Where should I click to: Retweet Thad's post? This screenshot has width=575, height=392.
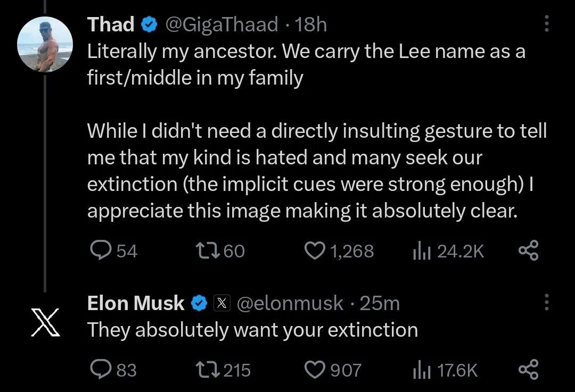pyautogui.click(x=208, y=251)
